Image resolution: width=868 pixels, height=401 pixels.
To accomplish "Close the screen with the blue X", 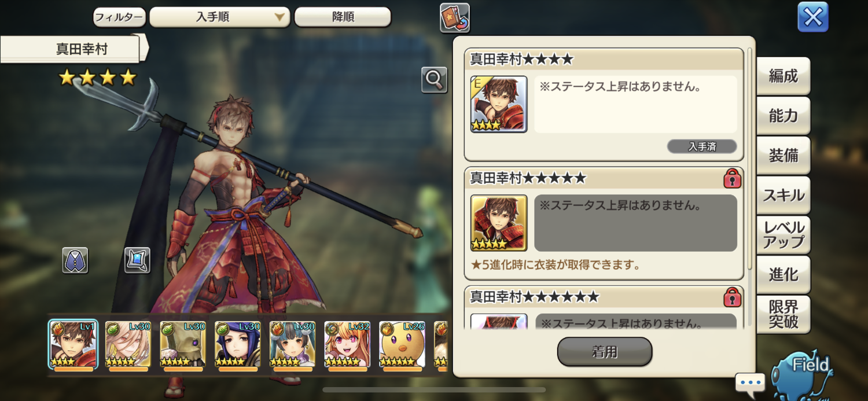I will 813,17.
